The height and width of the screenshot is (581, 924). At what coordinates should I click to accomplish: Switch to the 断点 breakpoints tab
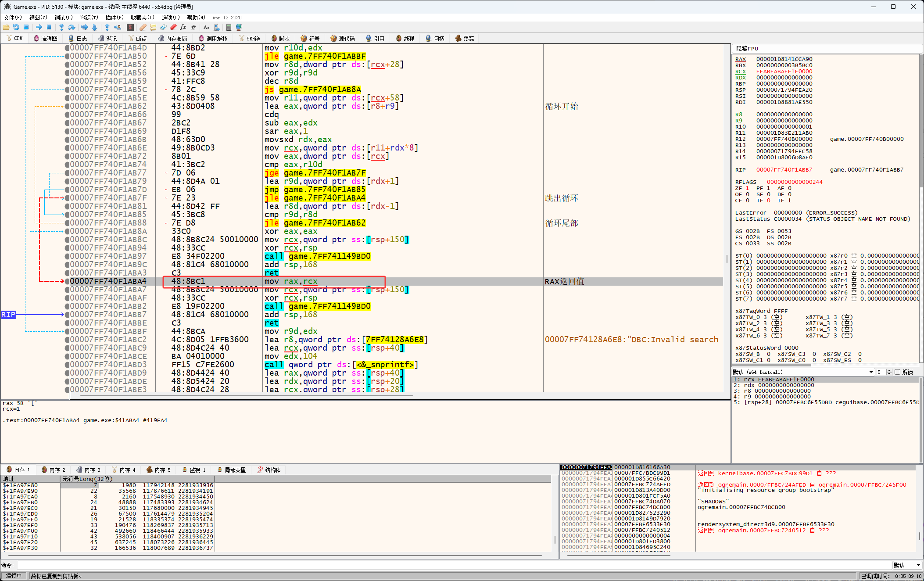coord(137,39)
